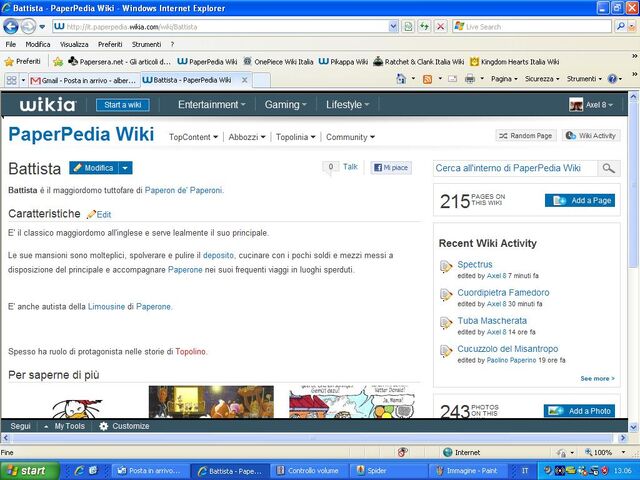Click the Axel 8 user avatar
640x480 pixels.
point(576,104)
